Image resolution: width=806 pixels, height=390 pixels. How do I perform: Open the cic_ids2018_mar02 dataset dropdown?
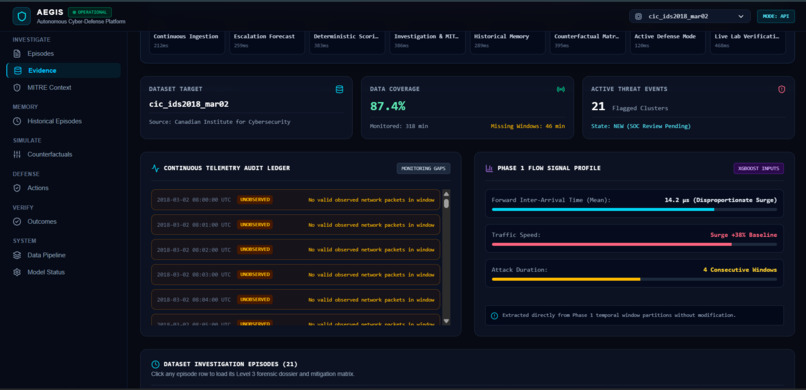point(690,16)
